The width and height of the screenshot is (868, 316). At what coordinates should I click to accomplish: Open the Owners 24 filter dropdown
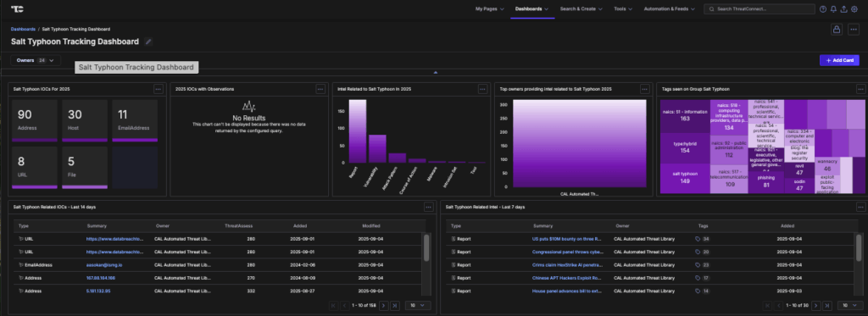click(x=36, y=60)
